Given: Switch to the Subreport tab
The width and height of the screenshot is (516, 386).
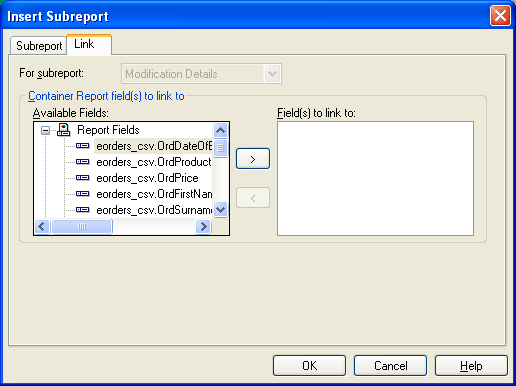Looking at the screenshot, I should 39,46.
